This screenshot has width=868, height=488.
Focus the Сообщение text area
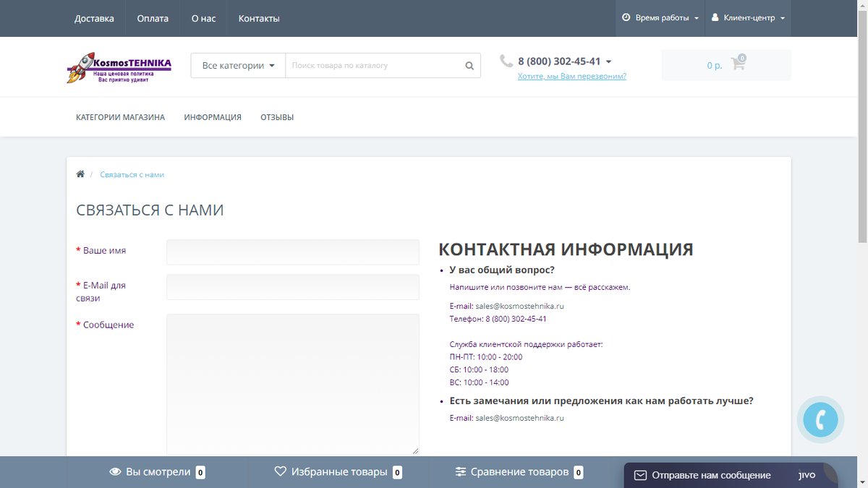click(x=293, y=384)
